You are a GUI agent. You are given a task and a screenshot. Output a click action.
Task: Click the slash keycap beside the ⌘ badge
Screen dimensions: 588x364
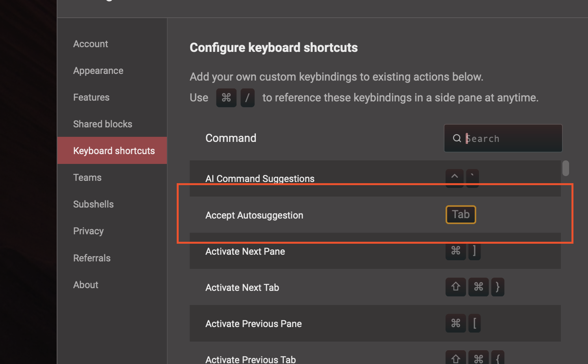[x=248, y=97]
